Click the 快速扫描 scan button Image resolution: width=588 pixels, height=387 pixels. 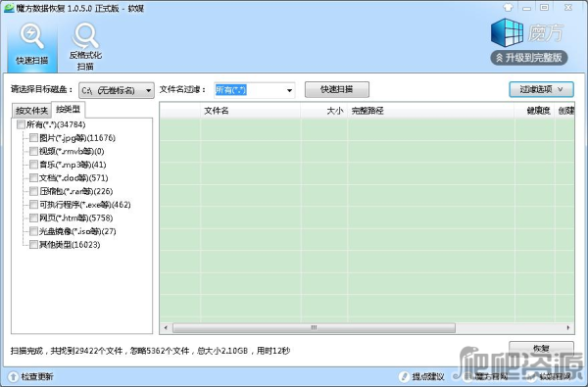point(337,89)
